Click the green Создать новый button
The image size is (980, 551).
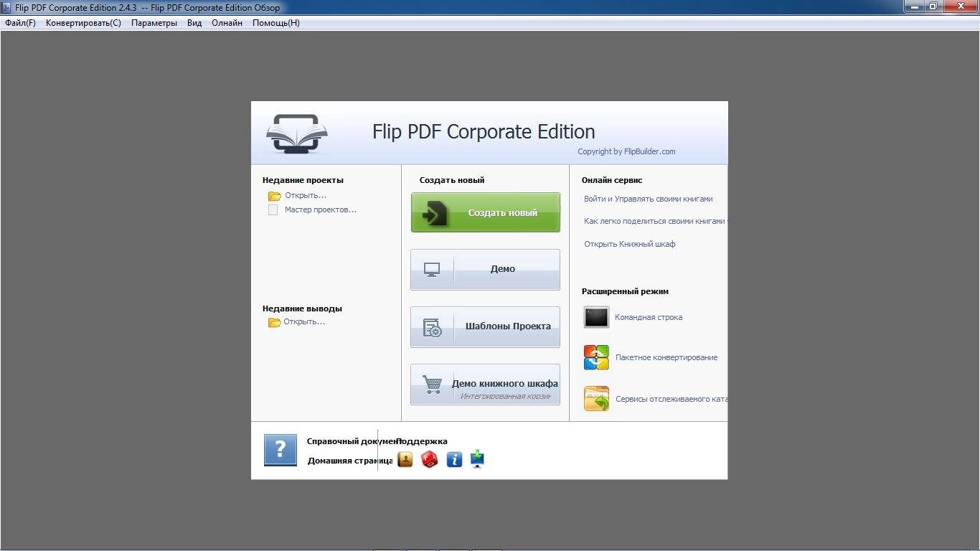click(485, 212)
